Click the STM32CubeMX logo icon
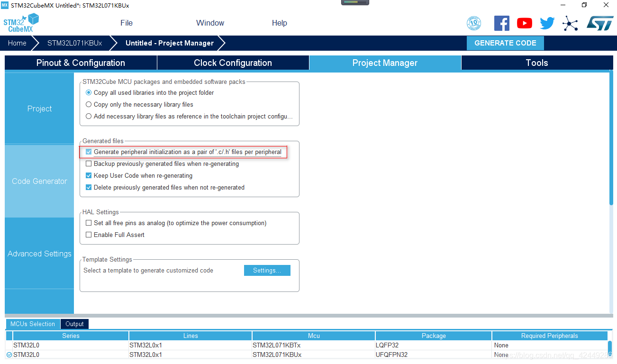Viewport: 617px width, 364px height. (21, 23)
